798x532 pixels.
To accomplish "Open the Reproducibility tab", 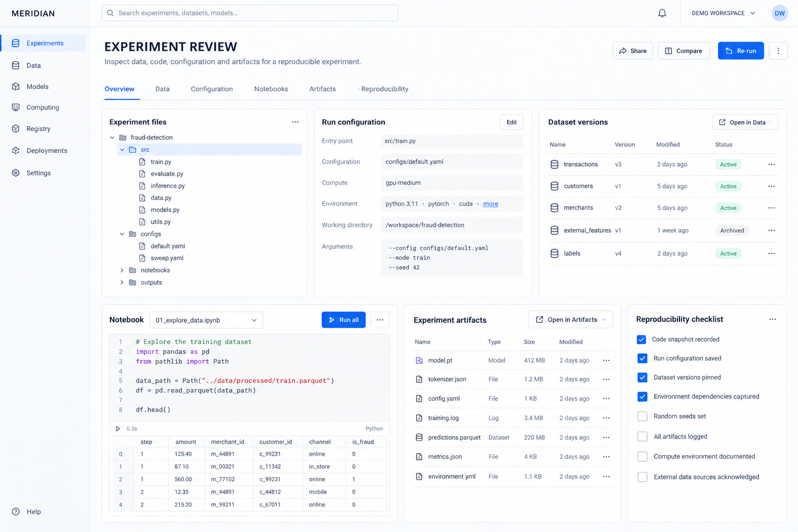I will (384, 89).
